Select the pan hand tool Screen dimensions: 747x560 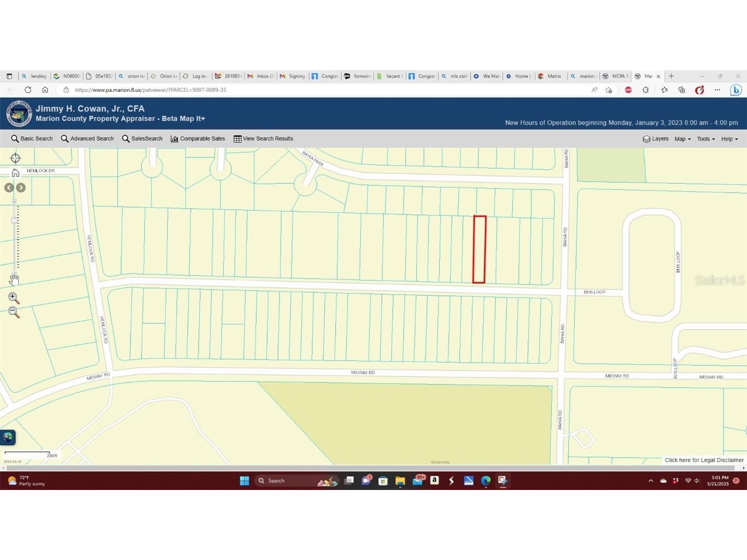(x=14, y=279)
